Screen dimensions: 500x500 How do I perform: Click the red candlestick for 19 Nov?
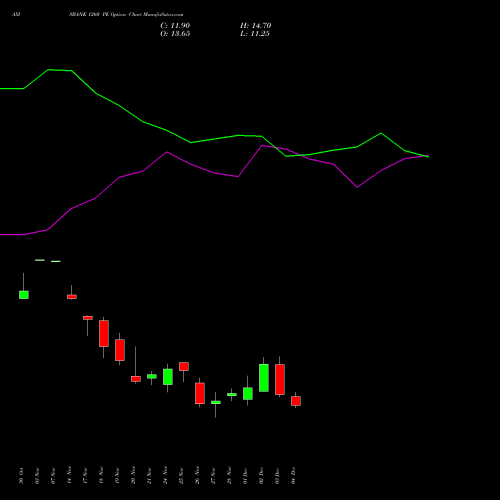[120, 350]
